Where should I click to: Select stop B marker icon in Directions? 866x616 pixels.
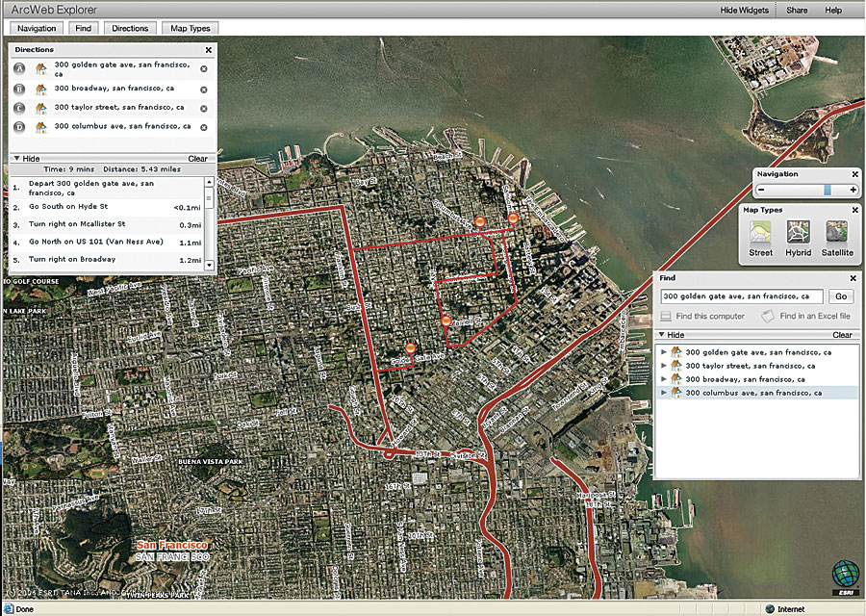[x=20, y=89]
